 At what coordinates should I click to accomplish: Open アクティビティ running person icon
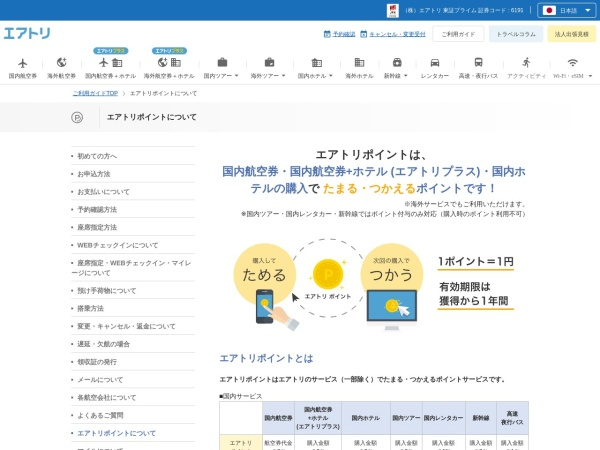(527, 62)
